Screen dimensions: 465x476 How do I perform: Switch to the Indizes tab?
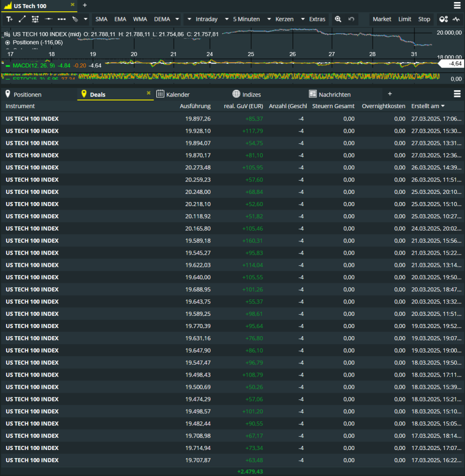(252, 95)
